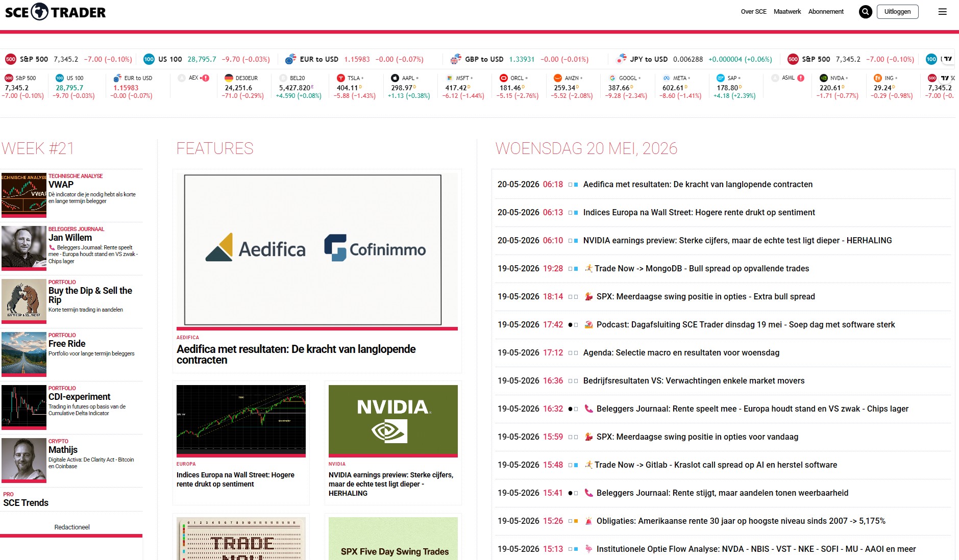Open Indices Europa na Wall Street feature title
The width and height of the screenshot is (959, 560).
click(235, 479)
